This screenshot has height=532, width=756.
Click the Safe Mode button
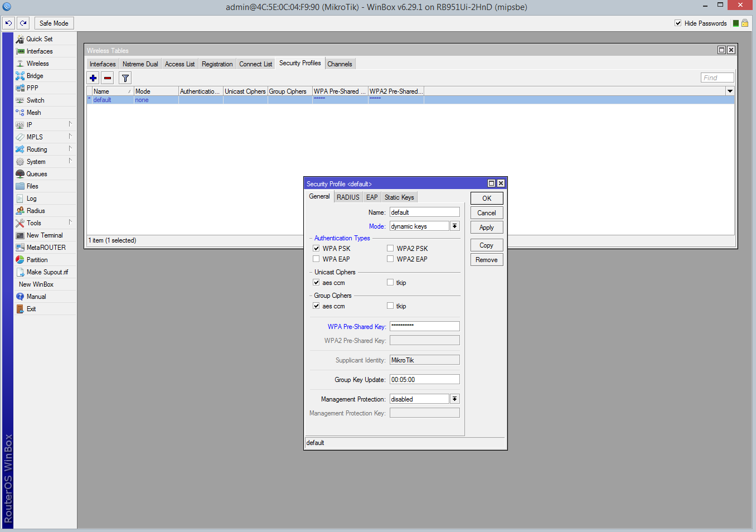coord(54,23)
